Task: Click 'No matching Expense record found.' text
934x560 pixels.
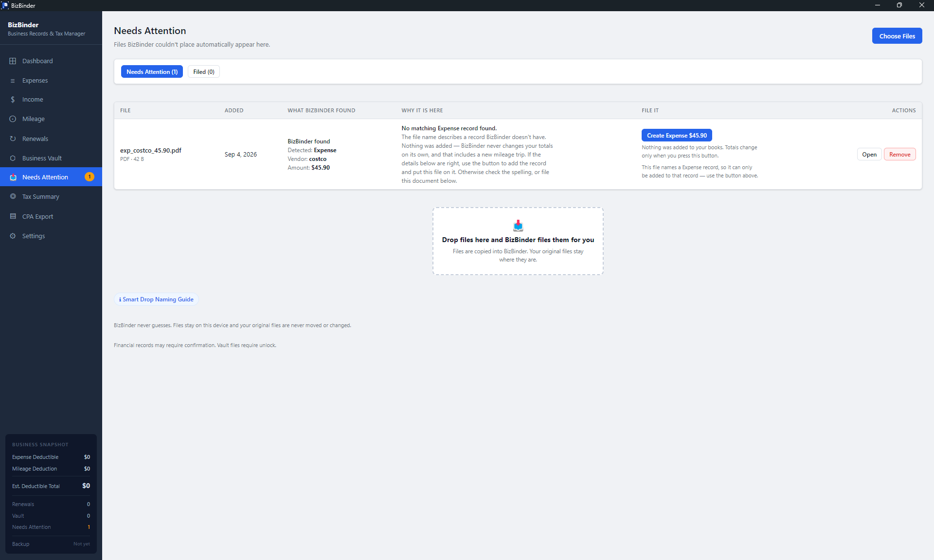Action: tap(449, 128)
